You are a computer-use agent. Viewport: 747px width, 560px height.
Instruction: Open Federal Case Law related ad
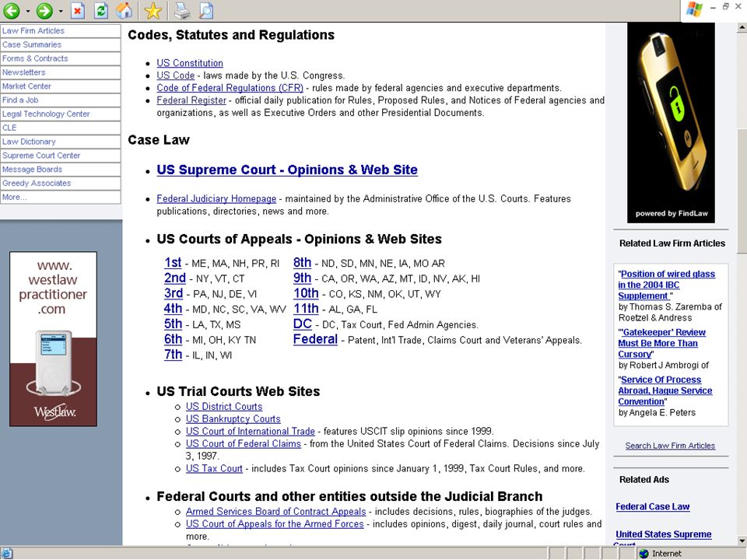[x=652, y=506]
